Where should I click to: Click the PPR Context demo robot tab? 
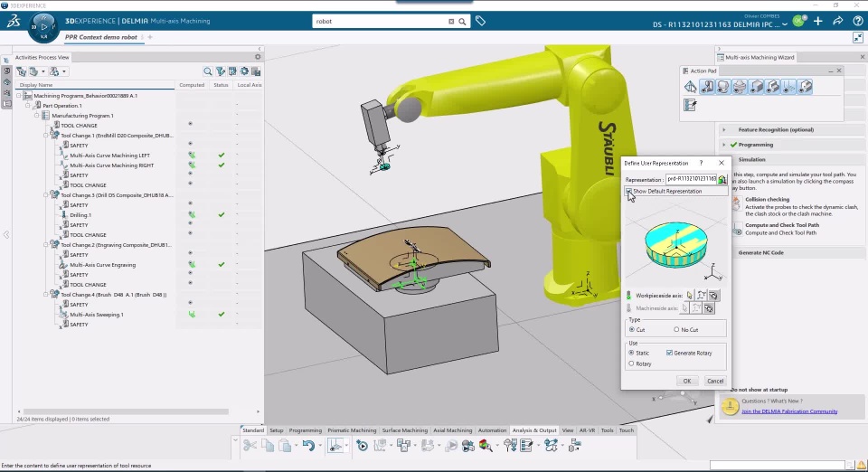(100, 37)
